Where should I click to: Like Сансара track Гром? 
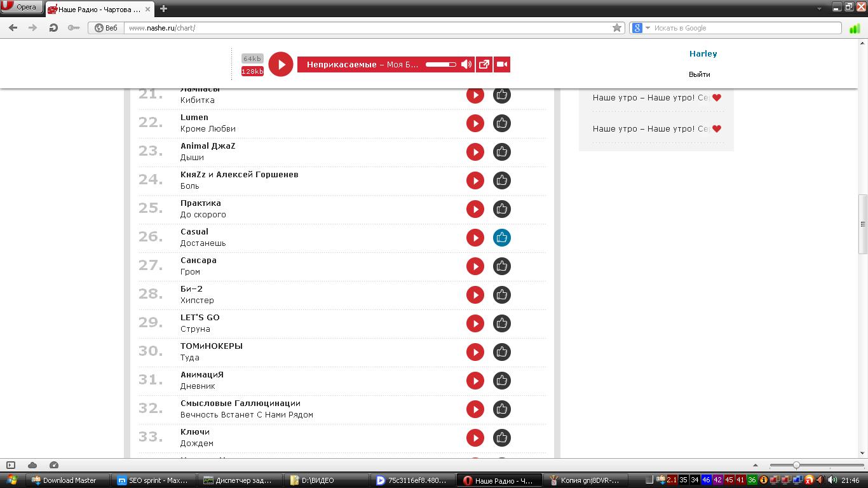pyautogui.click(x=502, y=266)
